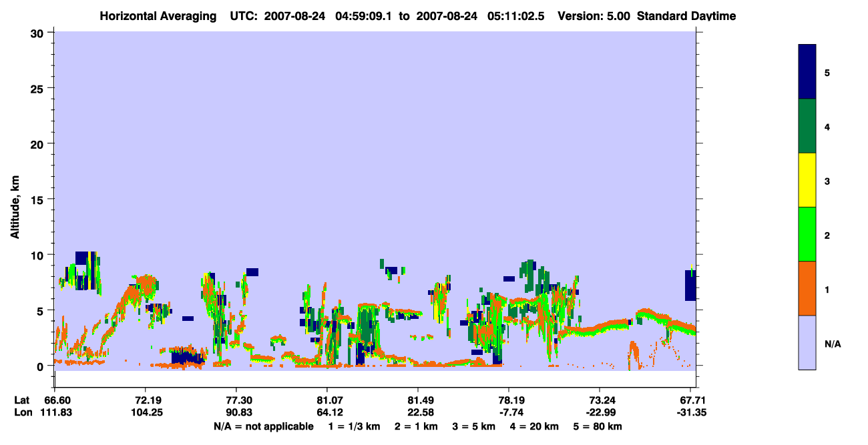The height and width of the screenshot is (445, 868).
Task: Click the y-axis tick label 15
Action: (x=39, y=199)
